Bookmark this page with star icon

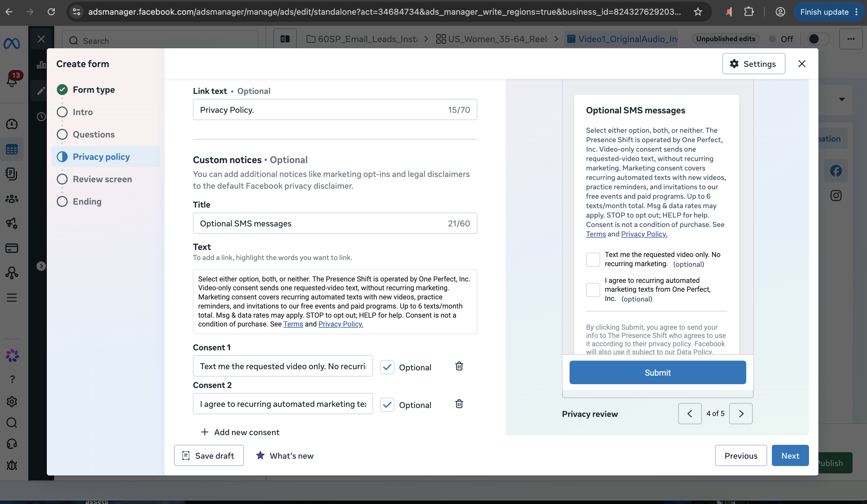698,12
